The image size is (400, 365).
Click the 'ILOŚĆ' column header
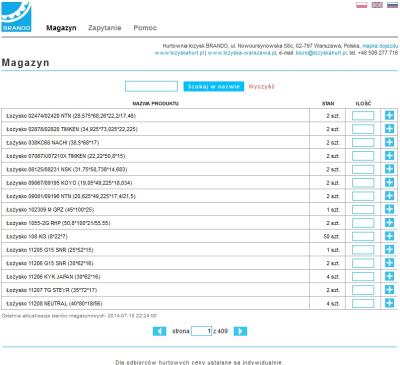(x=363, y=104)
